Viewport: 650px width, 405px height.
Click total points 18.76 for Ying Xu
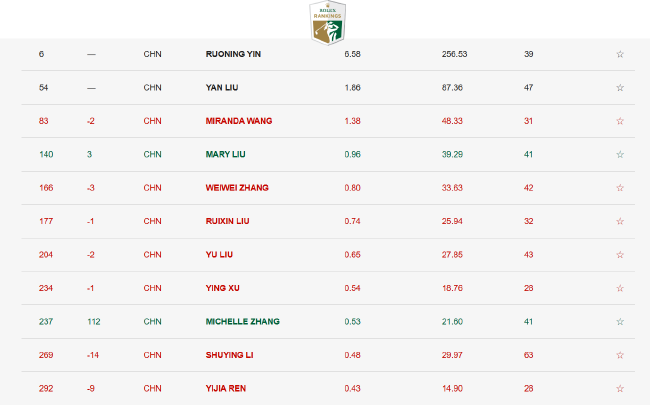[452, 288]
